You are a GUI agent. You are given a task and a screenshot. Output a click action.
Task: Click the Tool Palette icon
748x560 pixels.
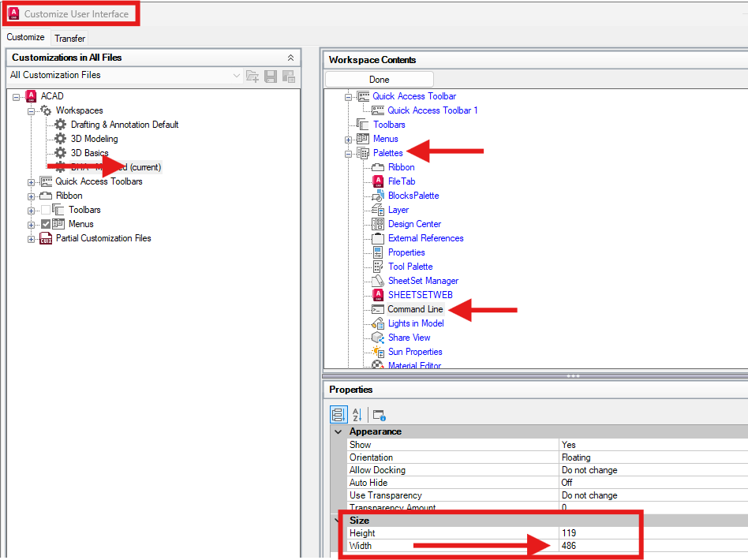coord(378,267)
